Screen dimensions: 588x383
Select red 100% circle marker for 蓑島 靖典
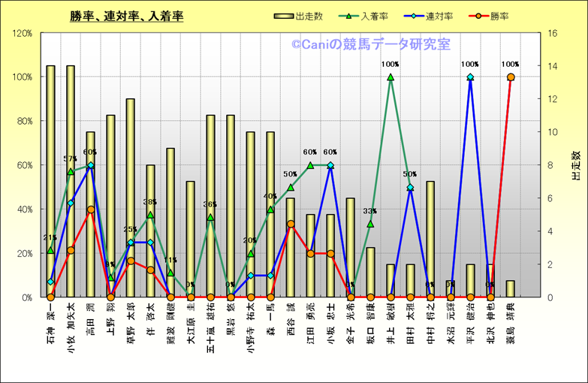511,77
